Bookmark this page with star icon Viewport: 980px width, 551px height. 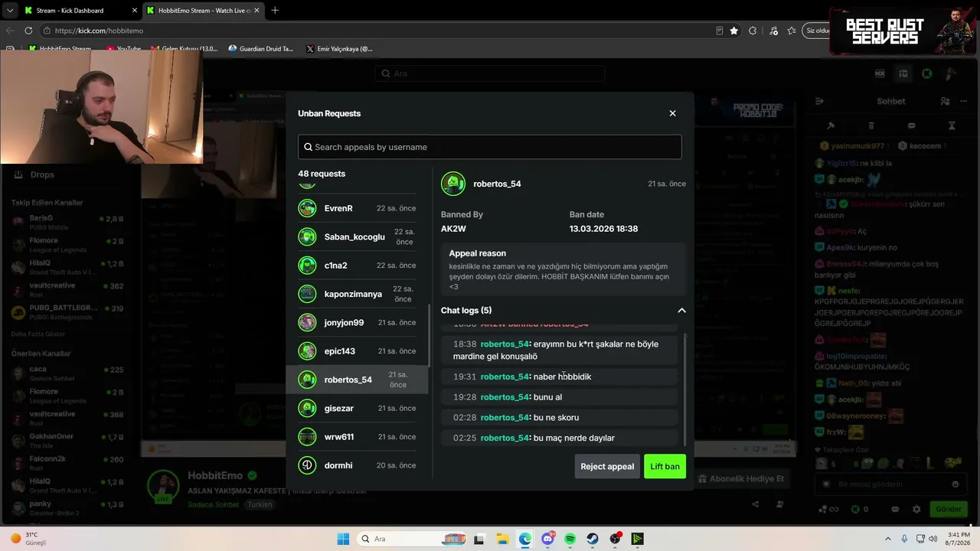tap(734, 31)
